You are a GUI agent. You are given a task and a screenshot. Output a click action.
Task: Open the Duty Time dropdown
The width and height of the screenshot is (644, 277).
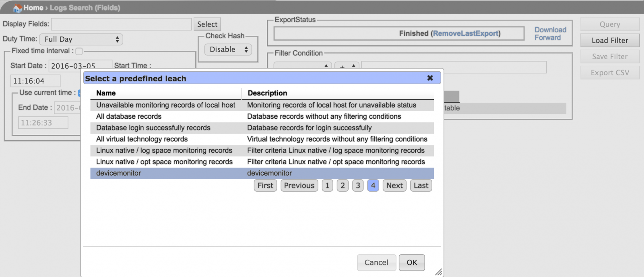(x=81, y=39)
